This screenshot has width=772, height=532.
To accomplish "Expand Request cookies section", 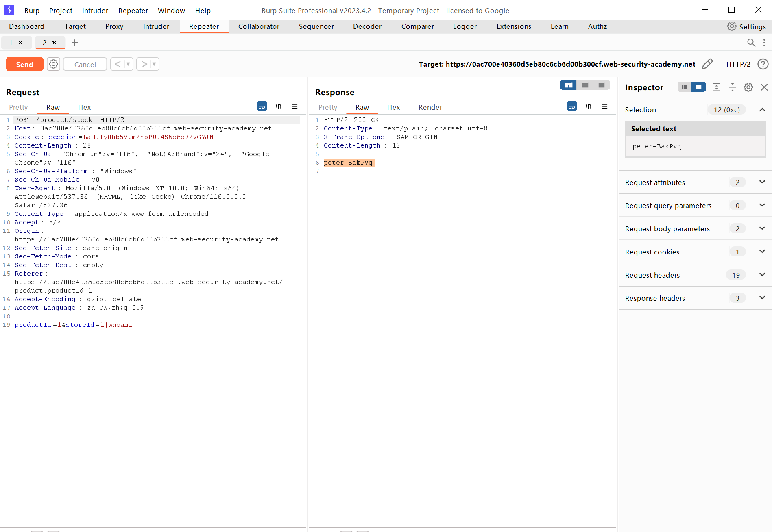I will point(762,252).
